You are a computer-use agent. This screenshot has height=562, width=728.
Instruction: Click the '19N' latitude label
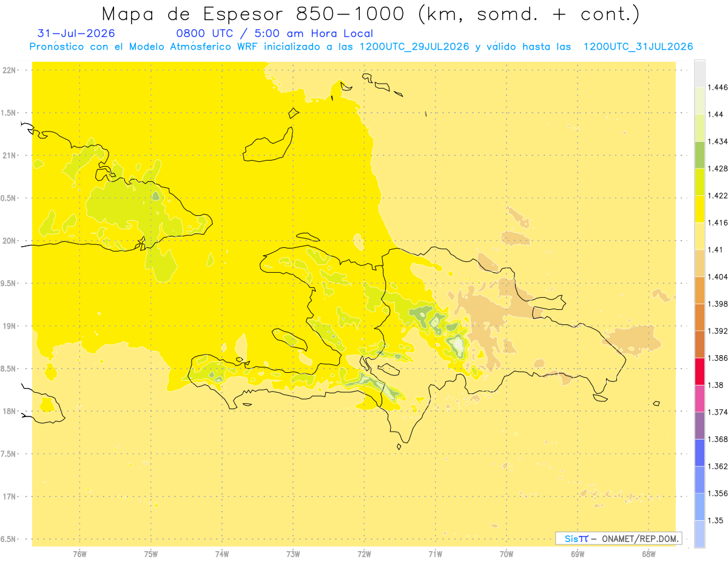[x=10, y=326]
